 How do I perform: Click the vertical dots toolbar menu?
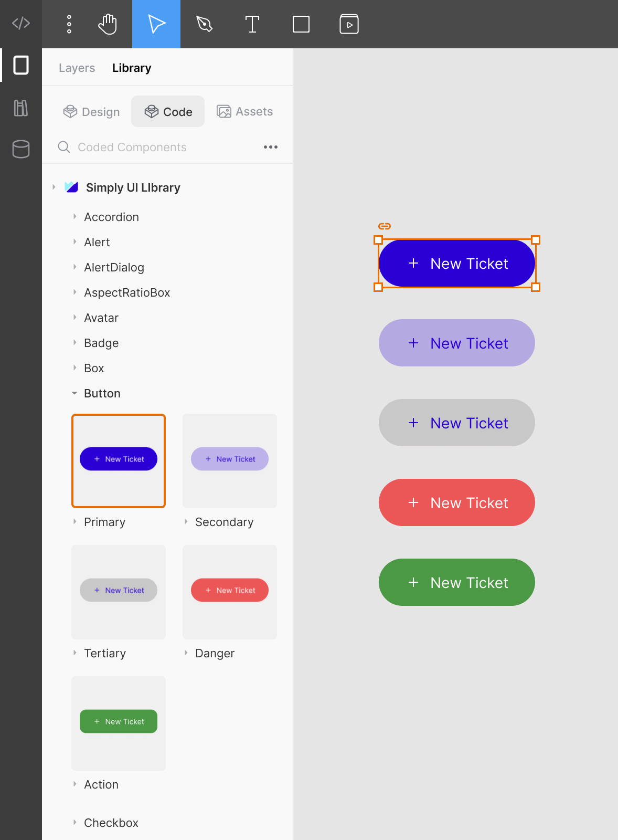pos(69,24)
